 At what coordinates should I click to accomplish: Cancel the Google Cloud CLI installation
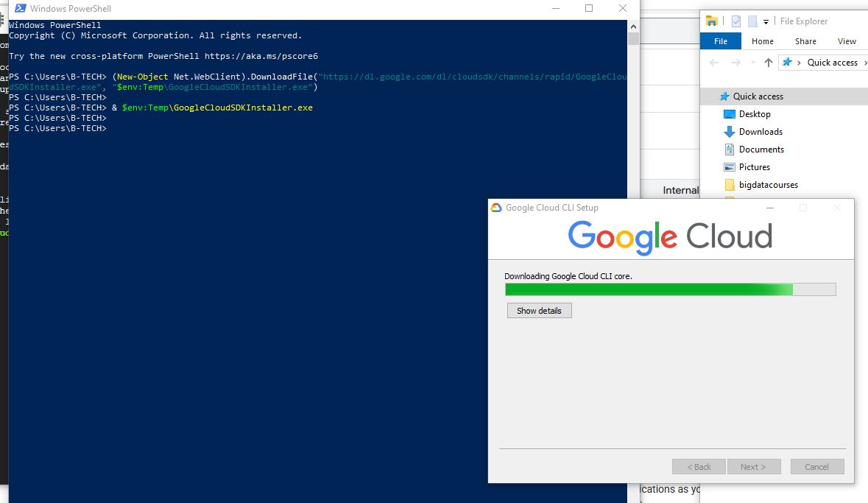(817, 467)
